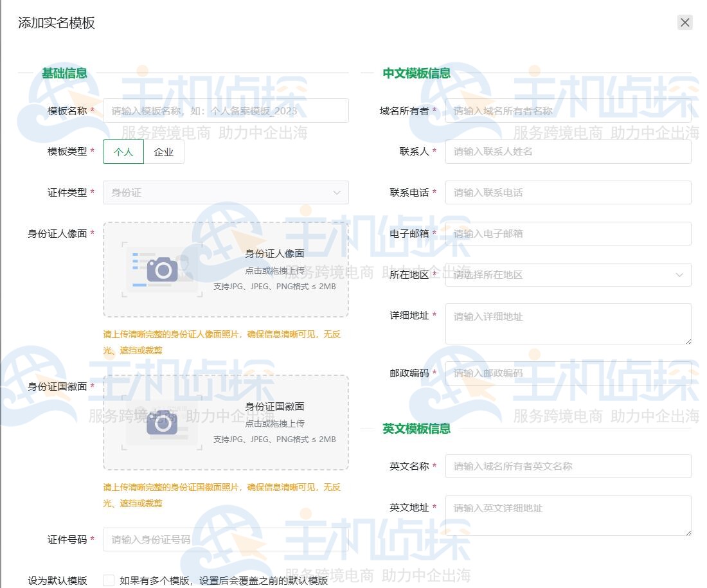Close the 添加实名模板 dialog
Screen dimensions: 707x588
click(x=684, y=22)
